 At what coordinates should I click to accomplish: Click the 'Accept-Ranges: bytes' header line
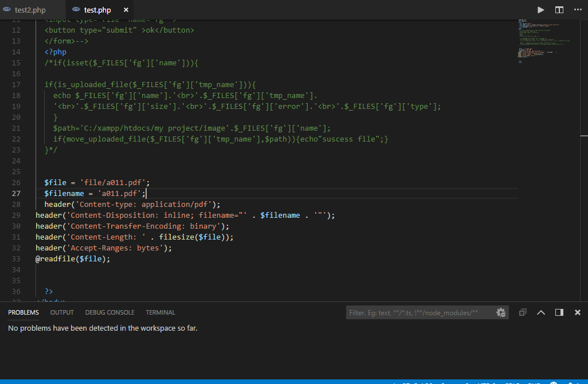tap(104, 248)
